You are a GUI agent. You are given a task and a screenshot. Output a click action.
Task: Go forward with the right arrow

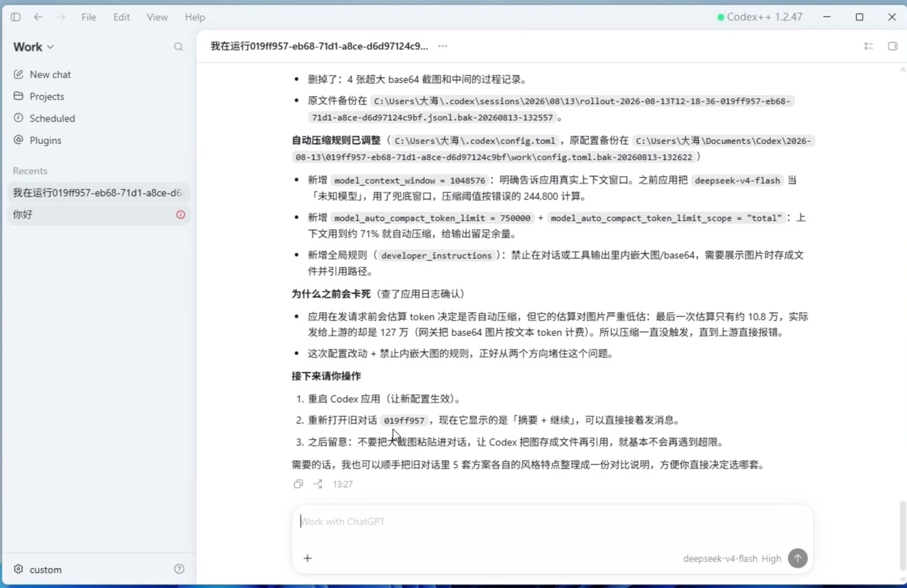[x=60, y=17]
